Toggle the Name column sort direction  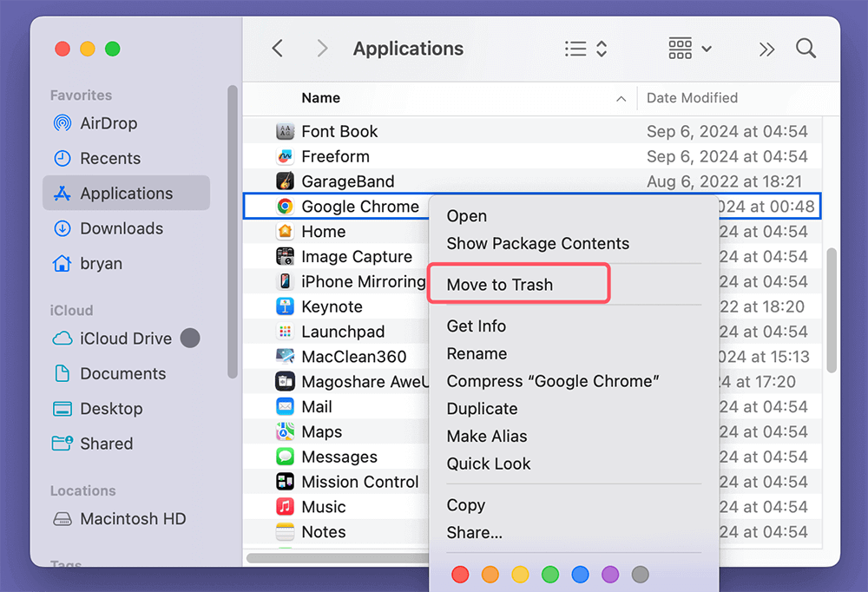(x=621, y=98)
